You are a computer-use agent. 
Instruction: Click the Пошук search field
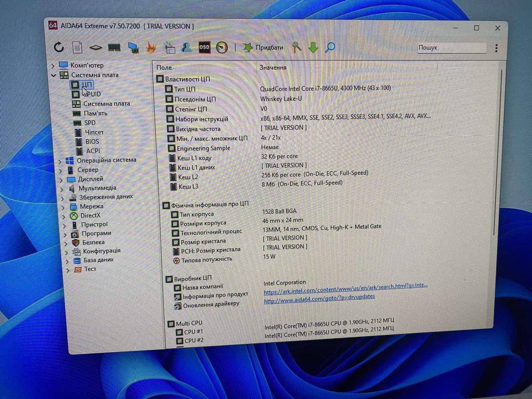(x=452, y=48)
